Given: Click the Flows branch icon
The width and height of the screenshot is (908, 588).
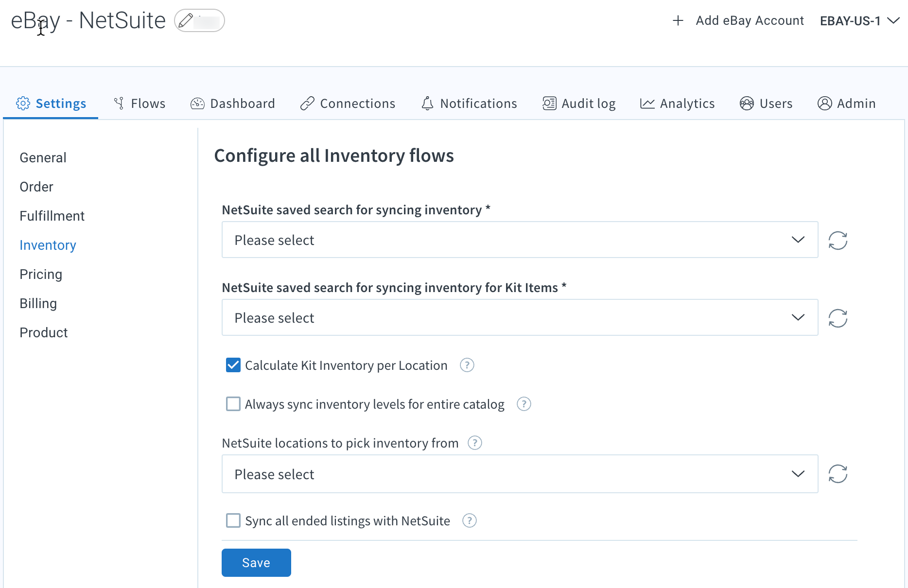Looking at the screenshot, I should click(119, 103).
